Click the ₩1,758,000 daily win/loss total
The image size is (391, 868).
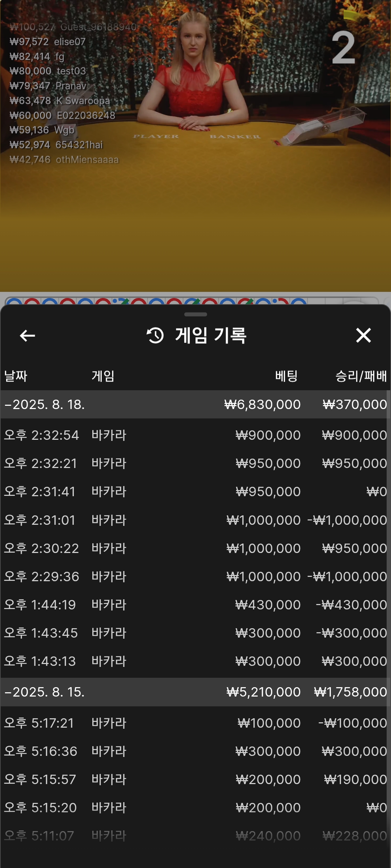(x=350, y=692)
